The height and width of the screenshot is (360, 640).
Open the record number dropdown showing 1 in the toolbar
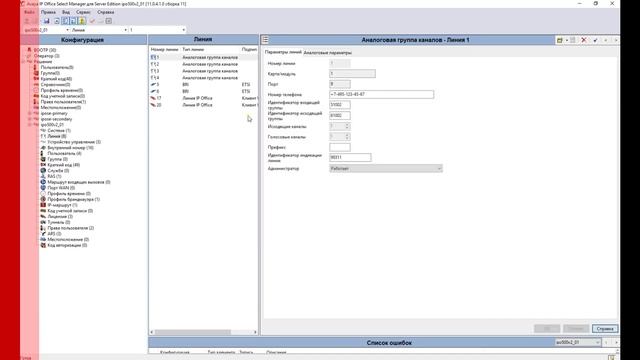(x=183, y=30)
